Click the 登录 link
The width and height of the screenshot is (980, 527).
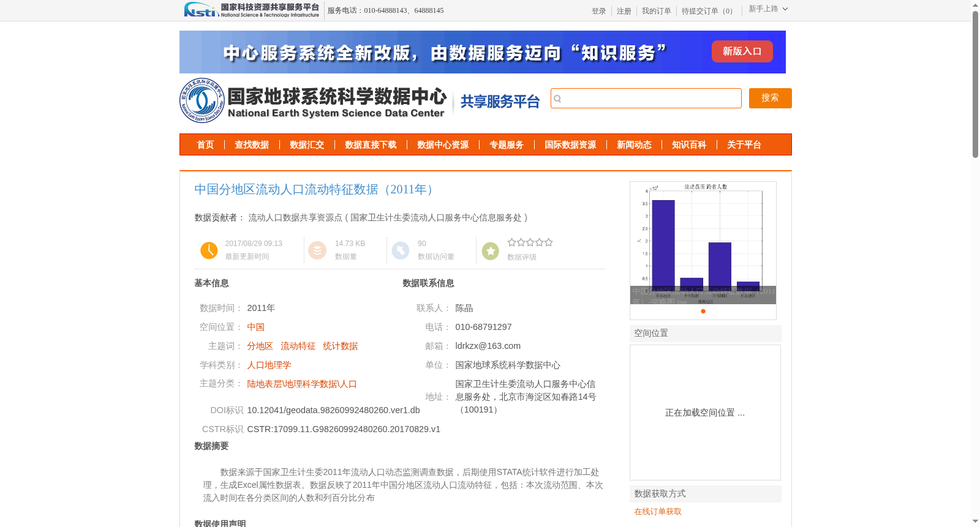point(598,11)
